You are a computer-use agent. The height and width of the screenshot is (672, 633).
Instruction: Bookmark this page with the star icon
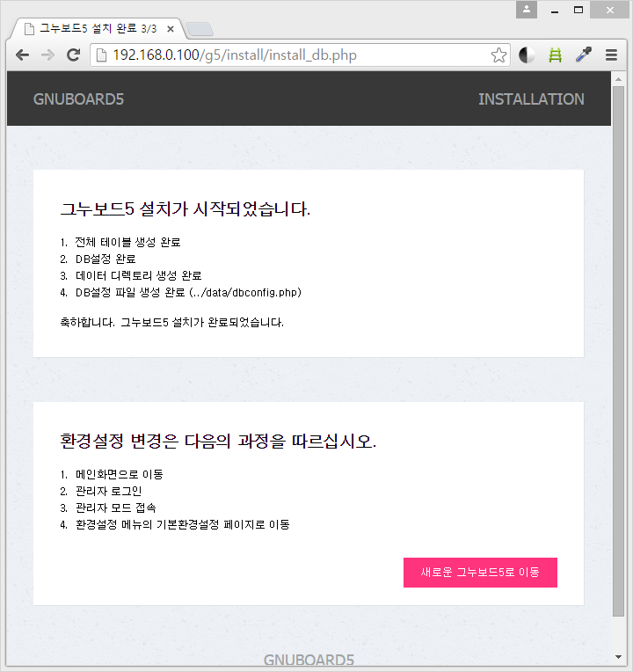point(498,55)
